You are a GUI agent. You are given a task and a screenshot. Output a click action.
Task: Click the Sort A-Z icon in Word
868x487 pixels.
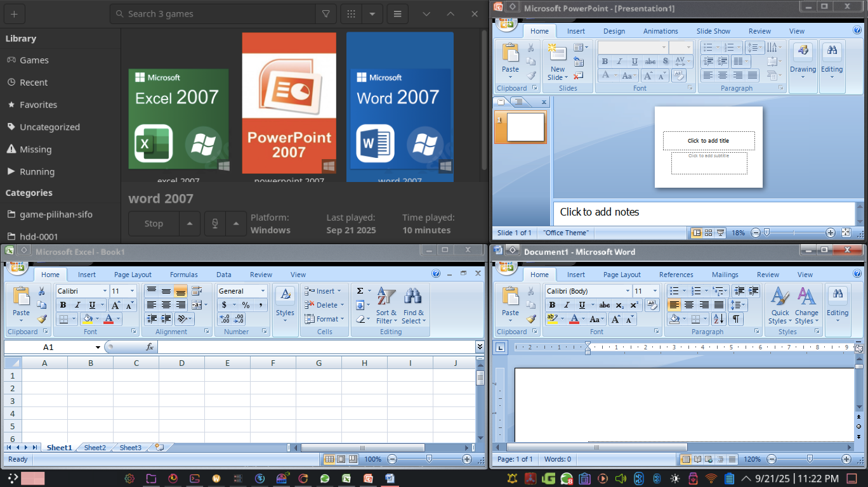(x=718, y=319)
